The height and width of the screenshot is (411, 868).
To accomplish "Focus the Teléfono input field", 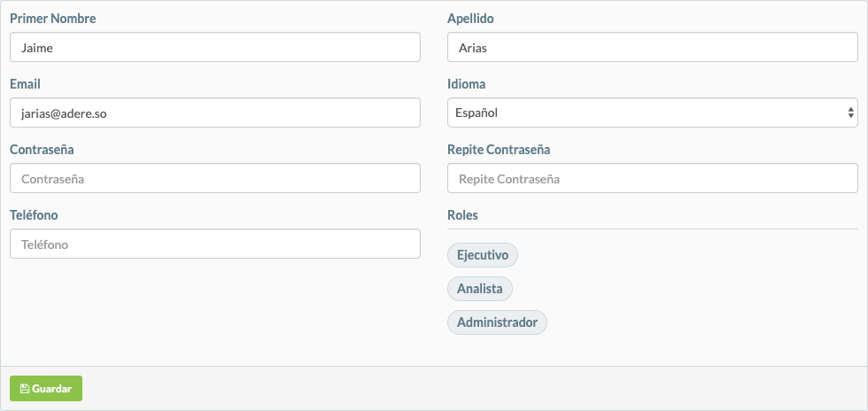I will (x=214, y=244).
